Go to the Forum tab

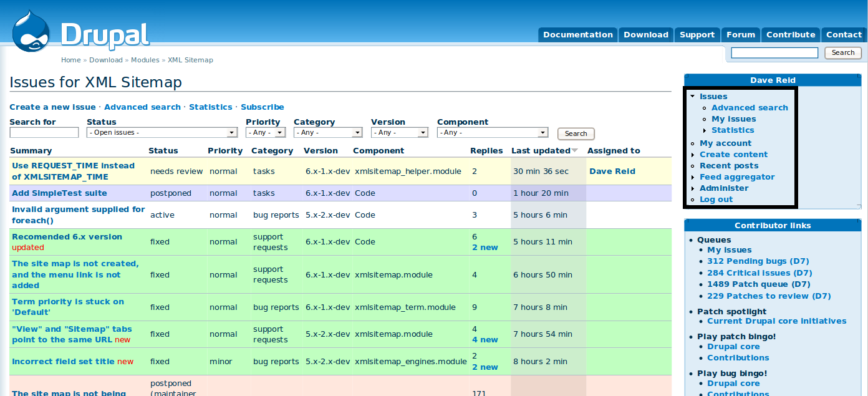(741, 35)
